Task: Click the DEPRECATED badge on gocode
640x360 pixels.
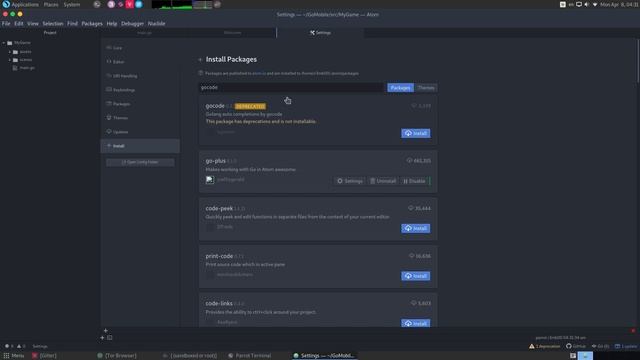Action: click(250, 106)
